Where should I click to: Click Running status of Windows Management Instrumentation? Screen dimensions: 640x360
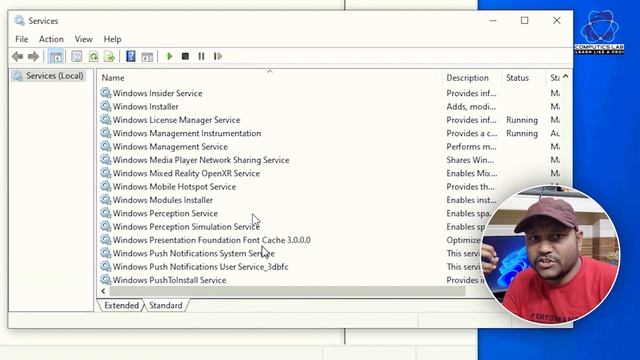click(x=522, y=133)
